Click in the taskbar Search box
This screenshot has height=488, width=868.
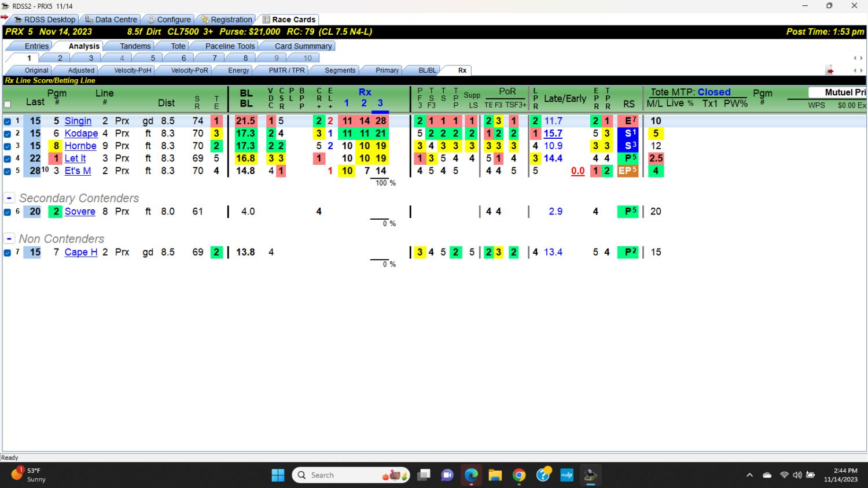(351, 475)
